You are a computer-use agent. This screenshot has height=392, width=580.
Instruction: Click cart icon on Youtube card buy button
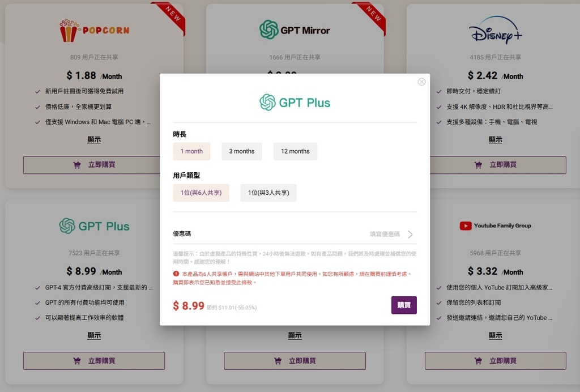pos(478,361)
